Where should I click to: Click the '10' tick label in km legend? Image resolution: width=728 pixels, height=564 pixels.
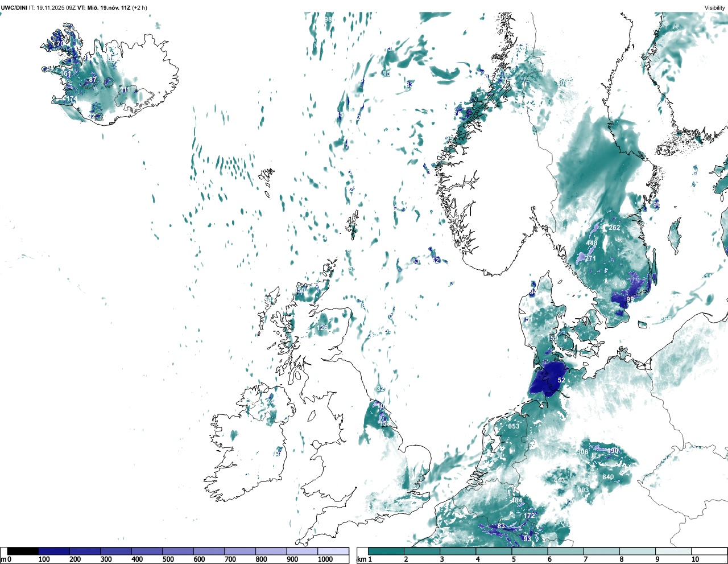[696, 559]
